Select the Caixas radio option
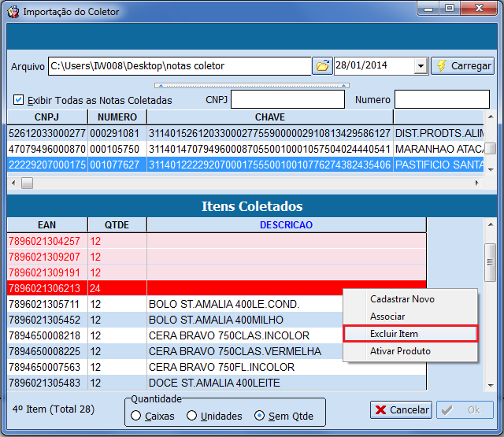The image size is (504, 437). (x=136, y=416)
